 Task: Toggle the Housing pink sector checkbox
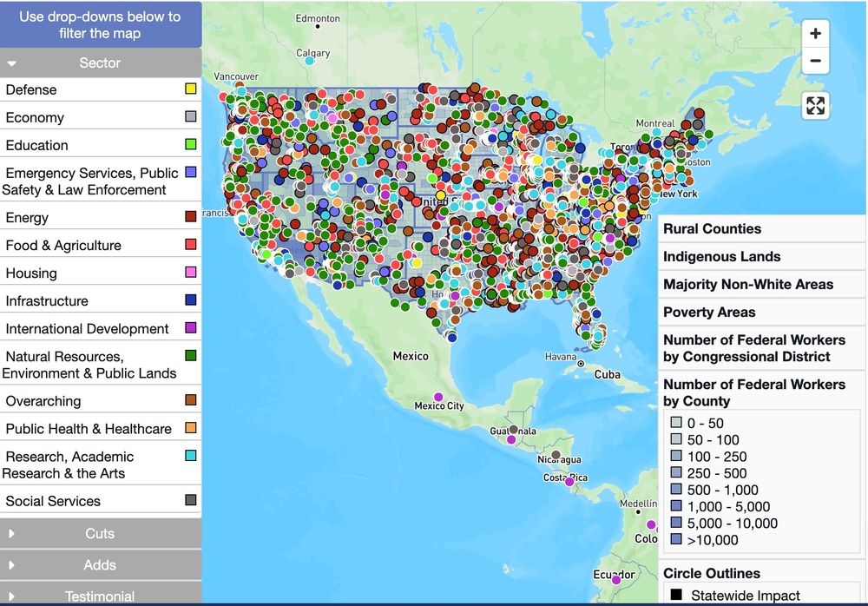(x=190, y=272)
